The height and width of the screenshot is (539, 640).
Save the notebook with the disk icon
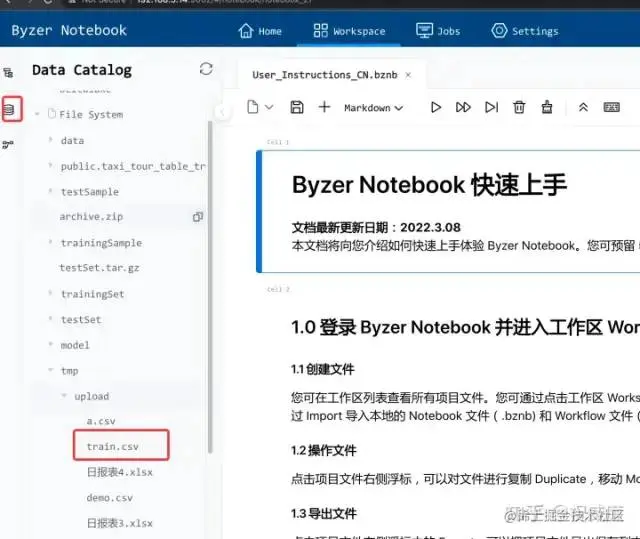pos(297,107)
